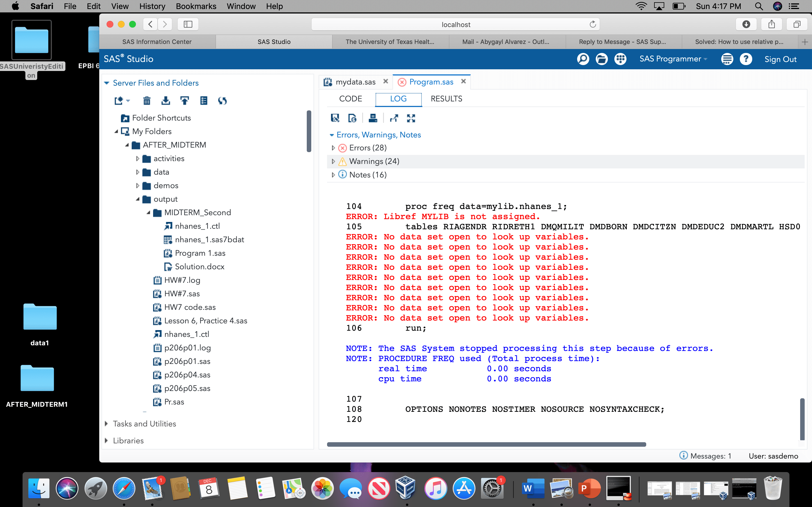812x507 pixels.
Task: Open the SAS Programmer perspective dropdown
Action: (673, 59)
